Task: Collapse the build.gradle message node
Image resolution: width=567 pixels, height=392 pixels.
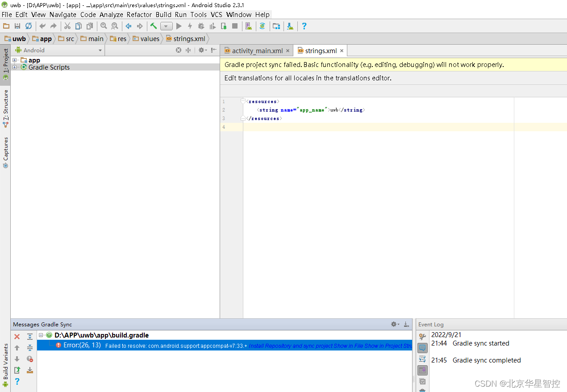Action: coord(41,335)
